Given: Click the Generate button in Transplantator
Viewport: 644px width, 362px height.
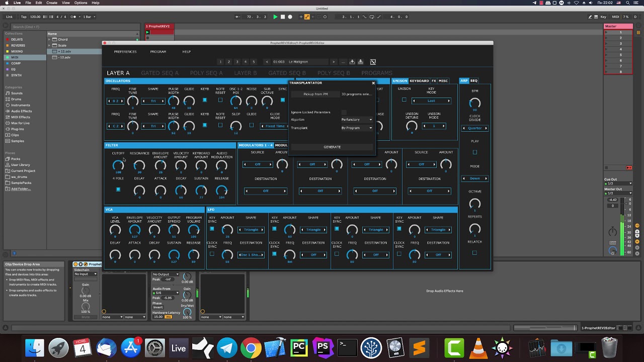Looking at the screenshot, I should 332,147.
